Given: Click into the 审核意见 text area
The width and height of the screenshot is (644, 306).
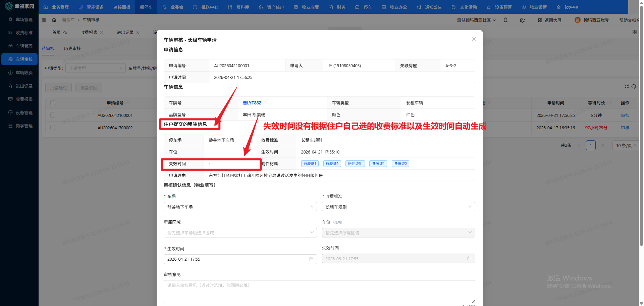Looking at the screenshot, I should pyautogui.click(x=319, y=292).
